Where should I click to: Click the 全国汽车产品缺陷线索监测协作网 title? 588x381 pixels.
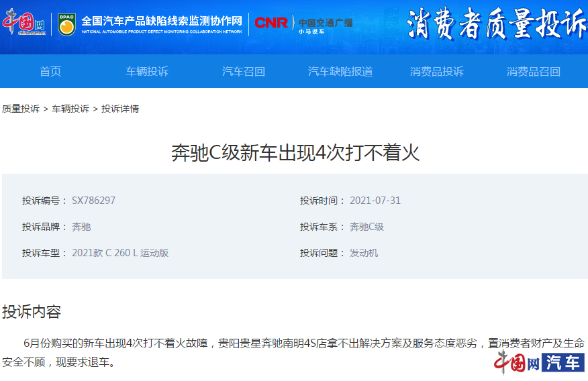tap(162, 21)
